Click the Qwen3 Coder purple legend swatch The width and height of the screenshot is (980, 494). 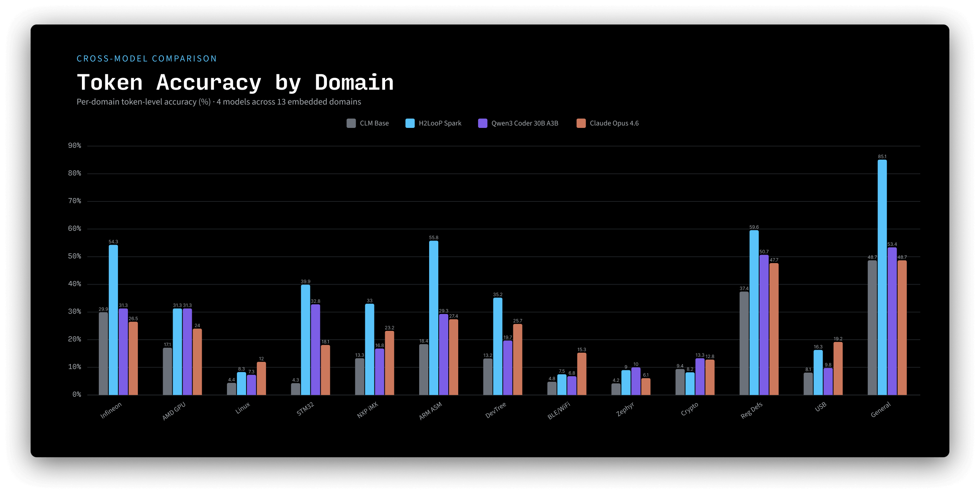pos(482,123)
